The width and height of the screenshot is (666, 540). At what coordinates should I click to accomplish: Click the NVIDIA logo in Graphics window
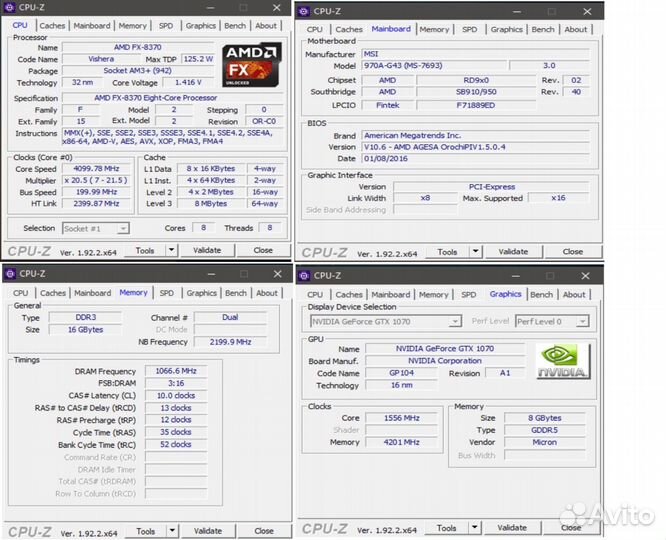563,361
